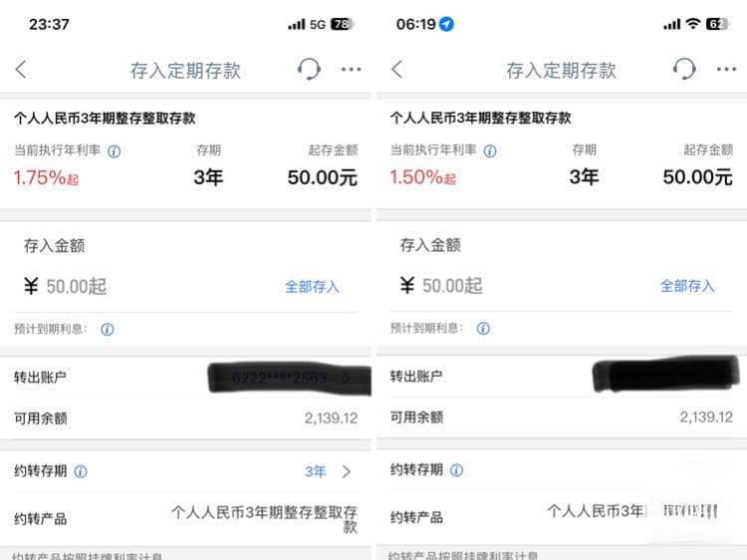Tap location arrow icon next to 06:19
Image resolution: width=747 pixels, height=560 pixels.
coord(446,24)
